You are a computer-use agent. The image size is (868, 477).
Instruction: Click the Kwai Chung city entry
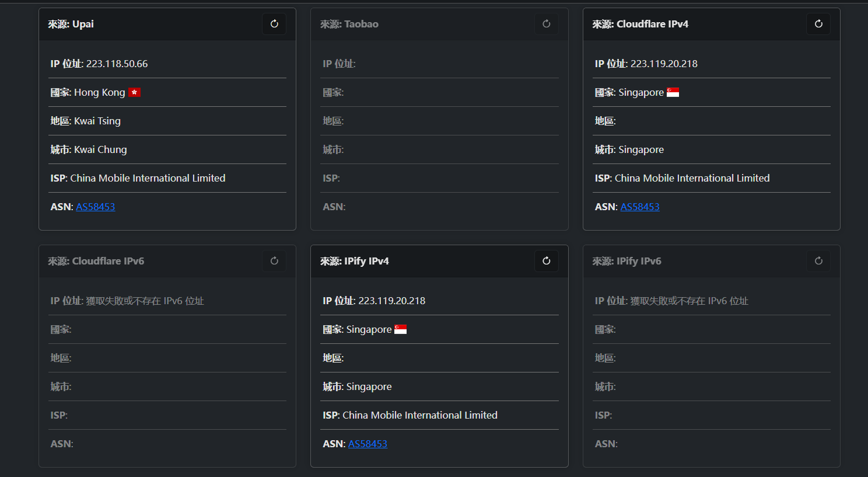(x=100, y=149)
